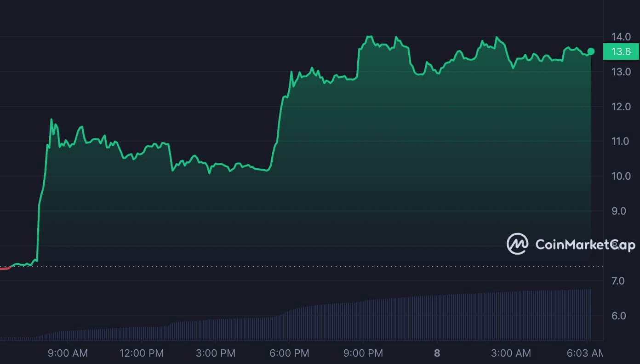640x364 pixels.
Task: Expand the 9:00 AM time axis section
Action: (68, 353)
